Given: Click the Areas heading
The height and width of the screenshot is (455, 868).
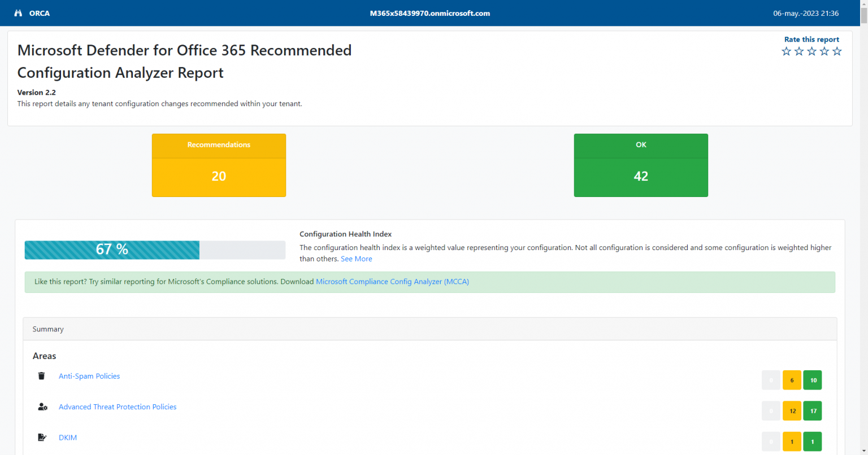Looking at the screenshot, I should tap(45, 356).
